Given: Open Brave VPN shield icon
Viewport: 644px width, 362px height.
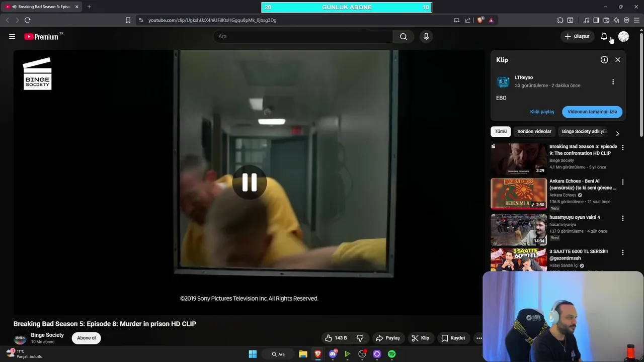Looking at the screenshot, I should pyautogui.click(x=626, y=20).
